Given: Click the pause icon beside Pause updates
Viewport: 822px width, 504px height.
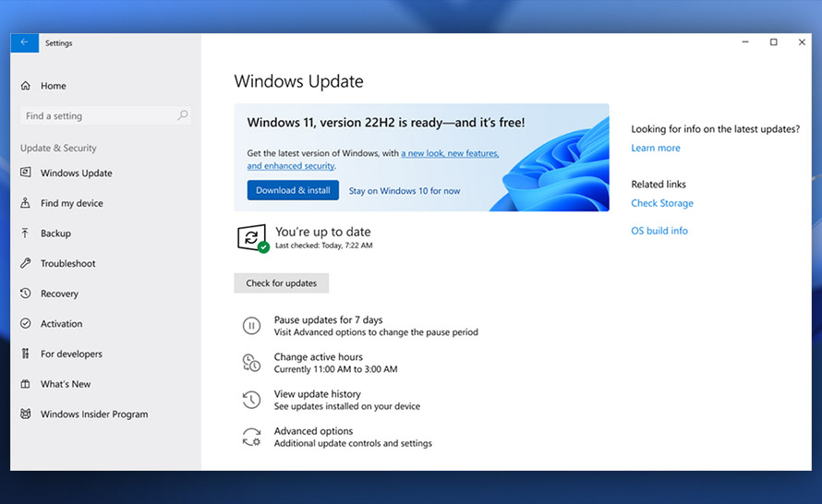Looking at the screenshot, I should pyautogui.click(x=251, y=326).
